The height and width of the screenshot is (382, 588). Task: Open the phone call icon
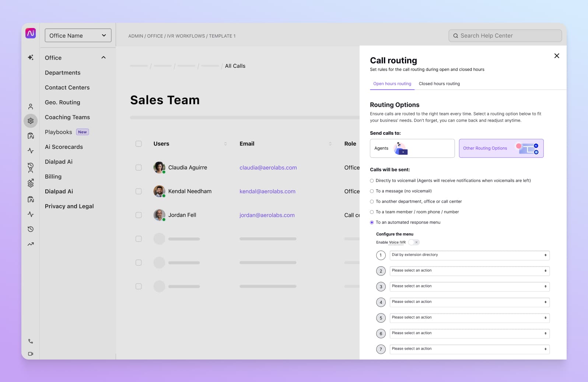(31, 341)
